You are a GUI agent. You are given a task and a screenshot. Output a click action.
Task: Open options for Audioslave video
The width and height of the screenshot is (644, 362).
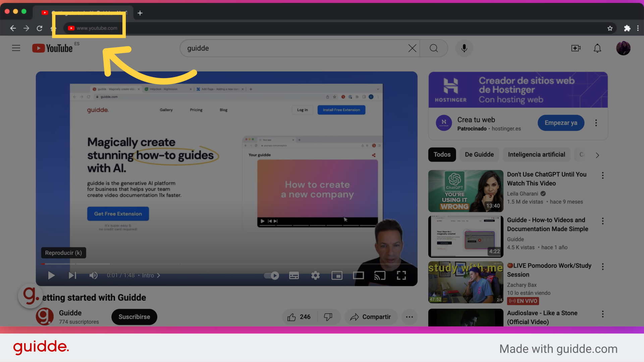[x=603, y=314]
